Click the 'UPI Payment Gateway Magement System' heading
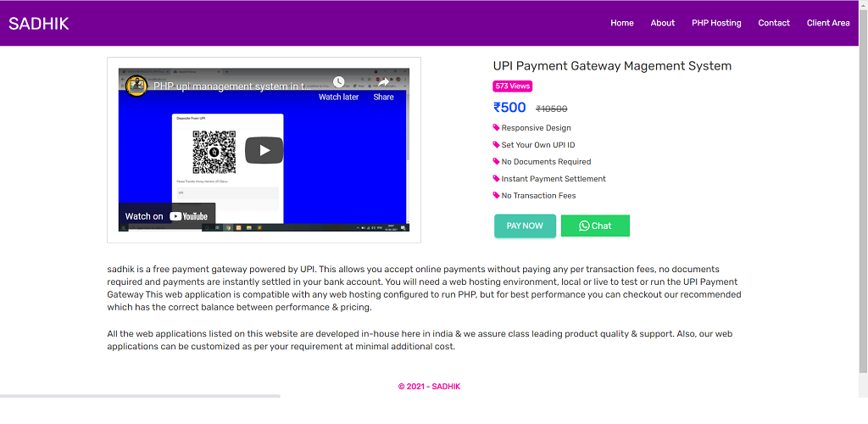Image resolution: width=868 pixels, height=424 pixels. click(x=612, y=66)
